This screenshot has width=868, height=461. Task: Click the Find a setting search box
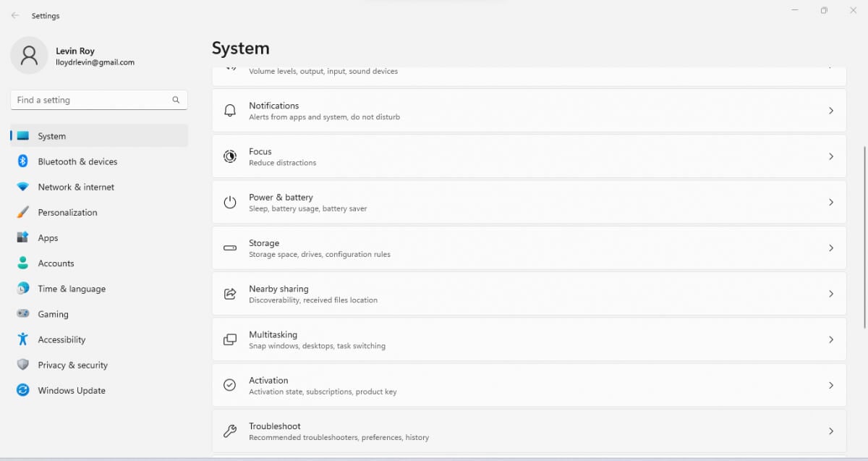click(90, 100)
